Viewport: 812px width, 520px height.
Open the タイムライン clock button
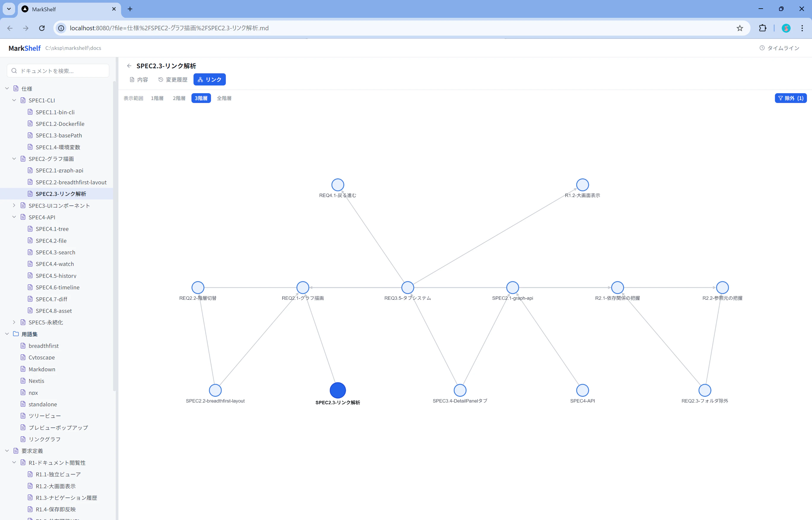click(779, 48)
